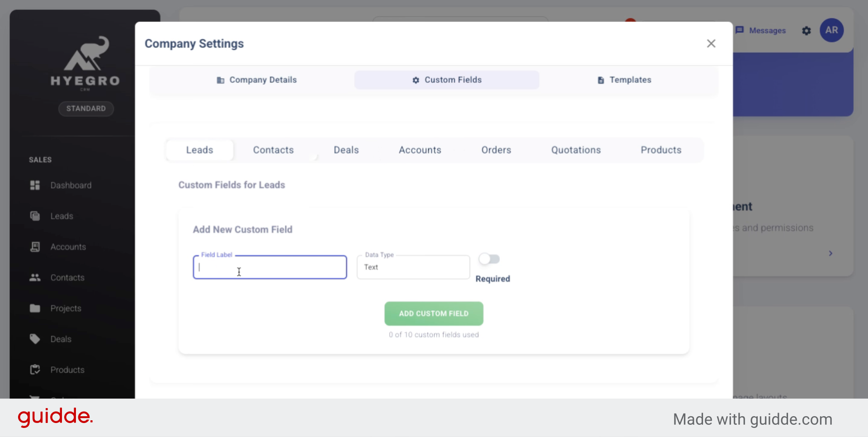Enable the Required toggle switch
868x437 pixels.
tap(489, 259)
